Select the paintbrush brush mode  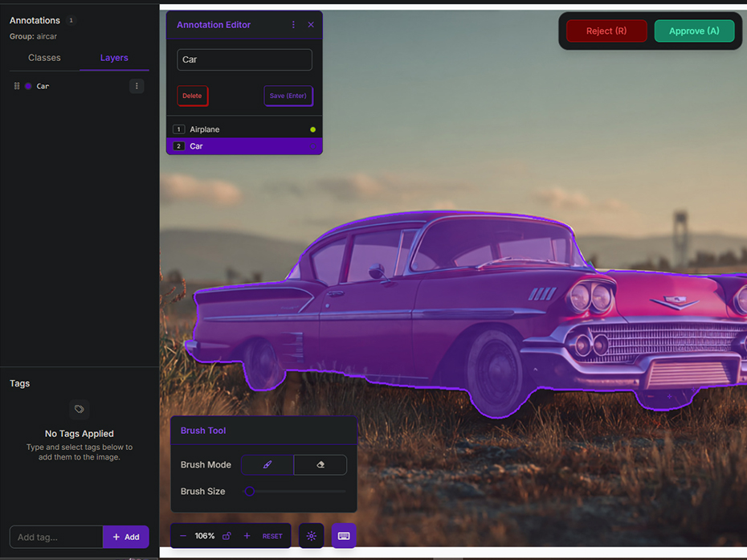pos(267,464)
